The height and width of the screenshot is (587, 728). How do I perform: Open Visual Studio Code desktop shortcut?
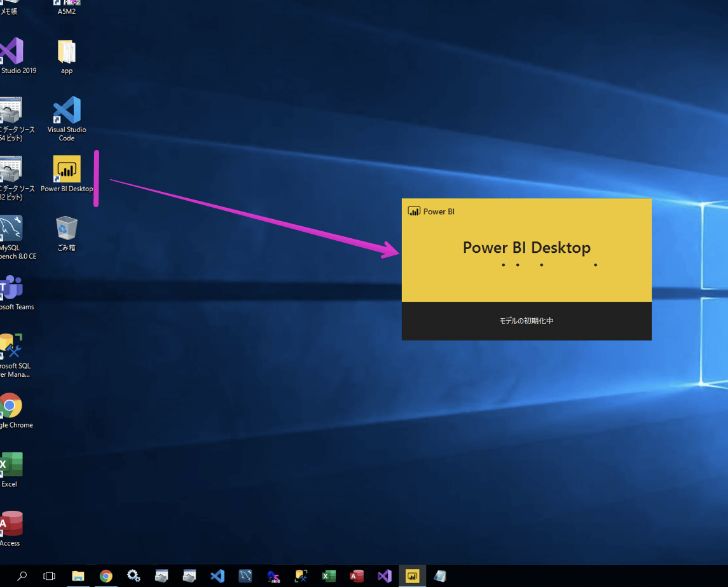67,119
